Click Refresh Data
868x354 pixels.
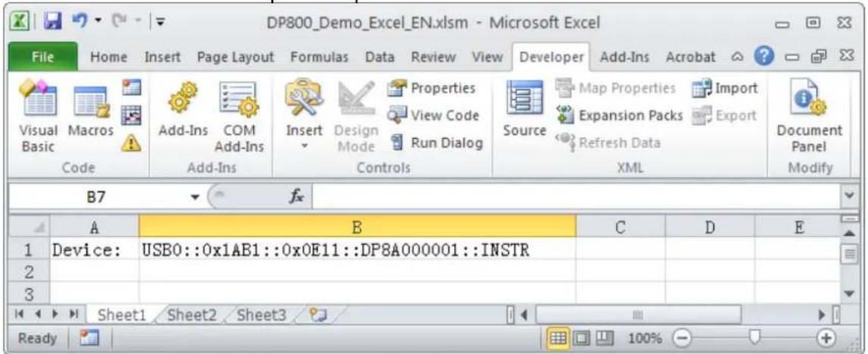pyautogui.click(x=608, y=143)
